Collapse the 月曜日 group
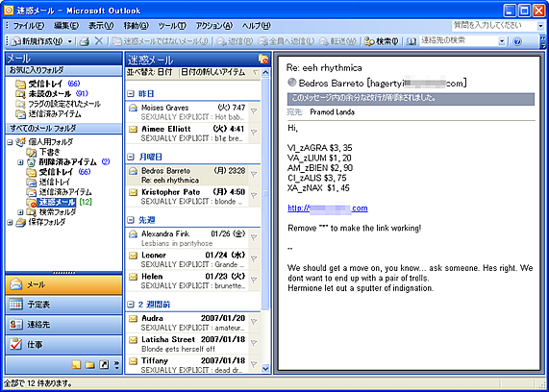 (130, 157)
